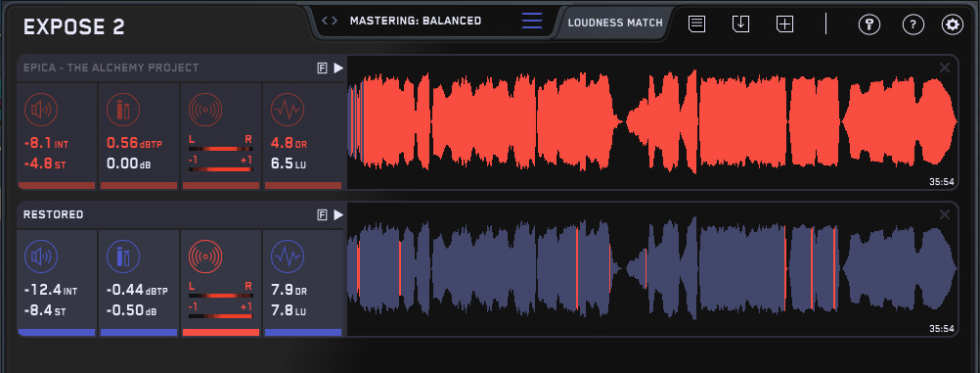Viewport: 980px width, 373px height.
Task: Toggle the Loudness Match button
Action: point(615,23)
